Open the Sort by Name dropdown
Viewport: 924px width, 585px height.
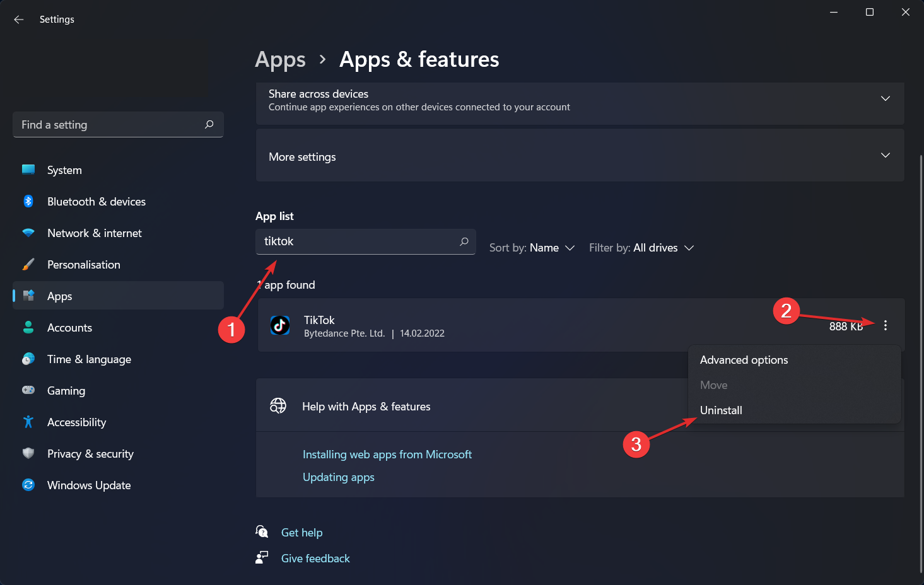coord(532,248)
